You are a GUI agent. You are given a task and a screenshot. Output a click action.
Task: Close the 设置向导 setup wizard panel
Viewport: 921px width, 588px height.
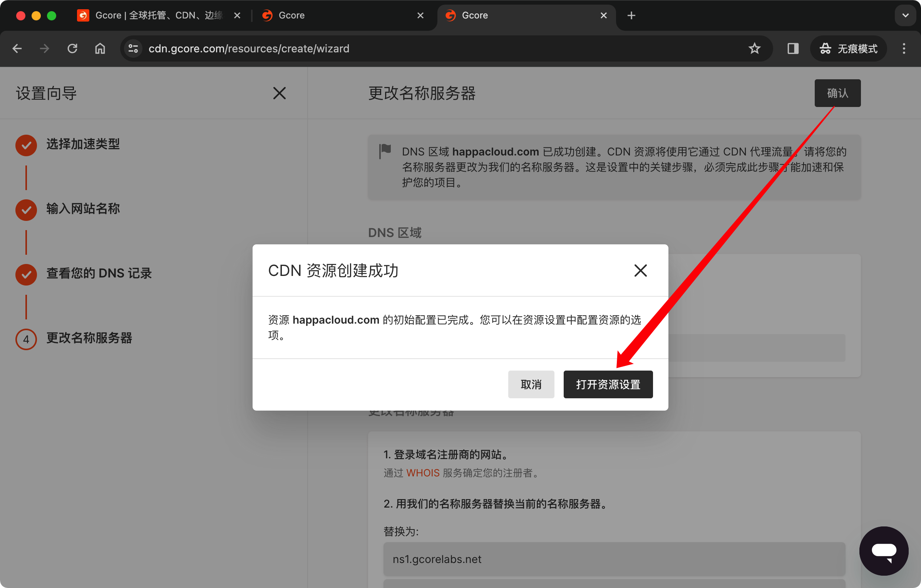tap(280, 93)
